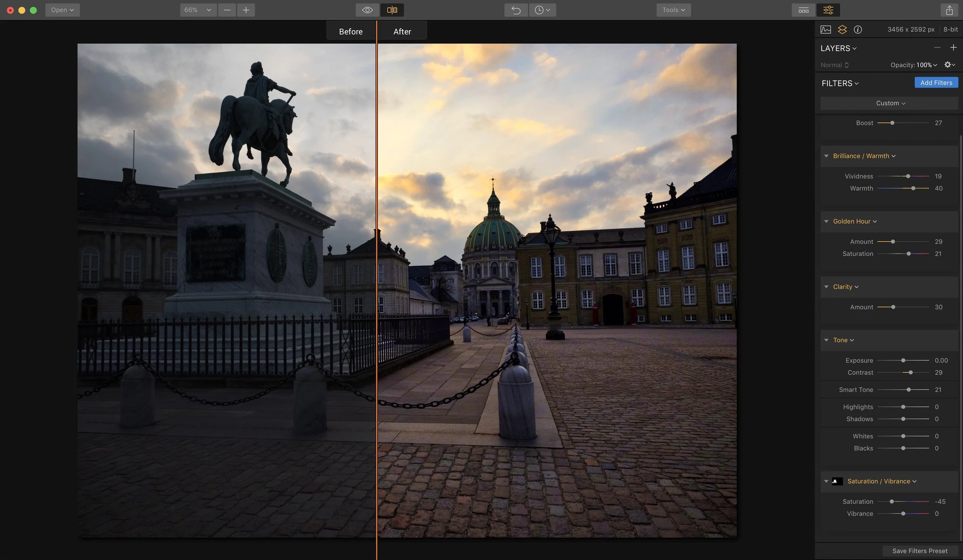Open the Tools menu
Viewport: 963px width, 560px height.
(673, 10)
